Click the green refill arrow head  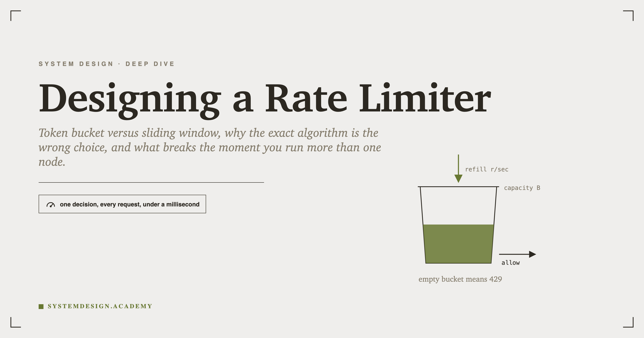coord(458,178)
